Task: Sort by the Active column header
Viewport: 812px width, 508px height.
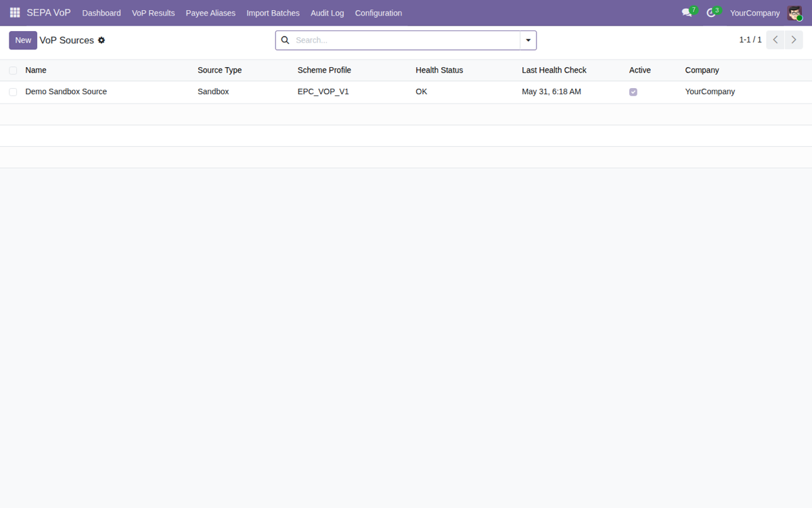Action: 640,70
